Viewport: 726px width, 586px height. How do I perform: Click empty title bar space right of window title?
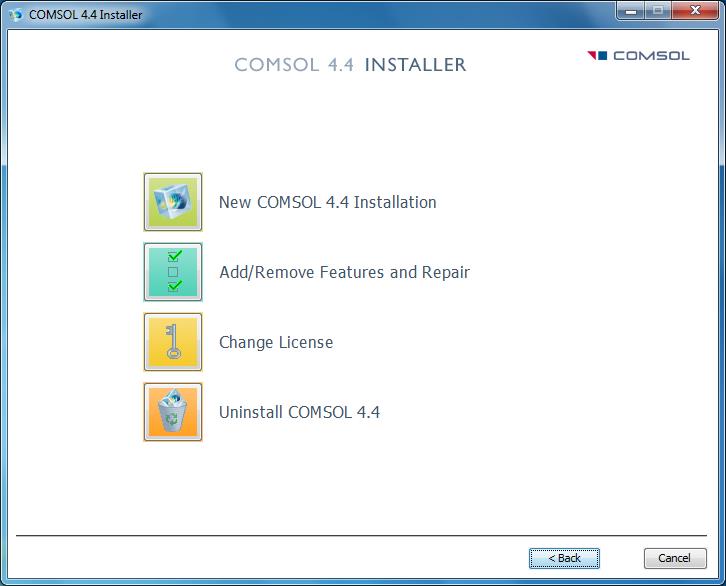[380, 14]
